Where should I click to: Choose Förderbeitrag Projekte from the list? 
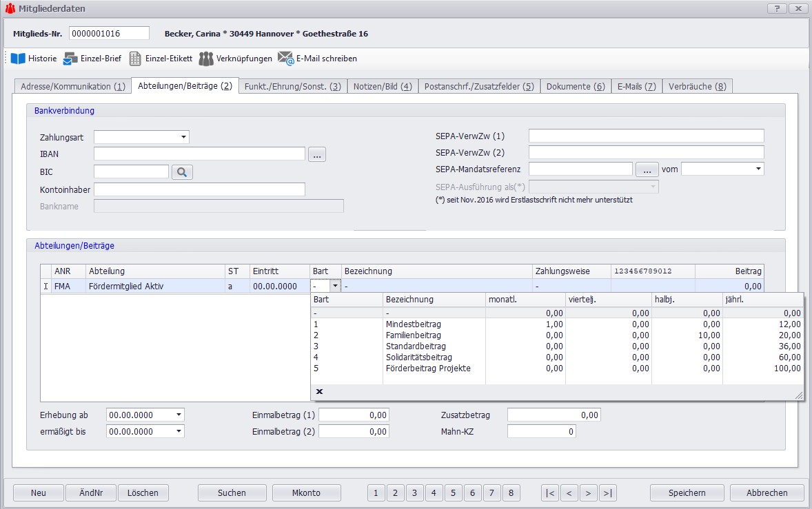click(427, 368)
